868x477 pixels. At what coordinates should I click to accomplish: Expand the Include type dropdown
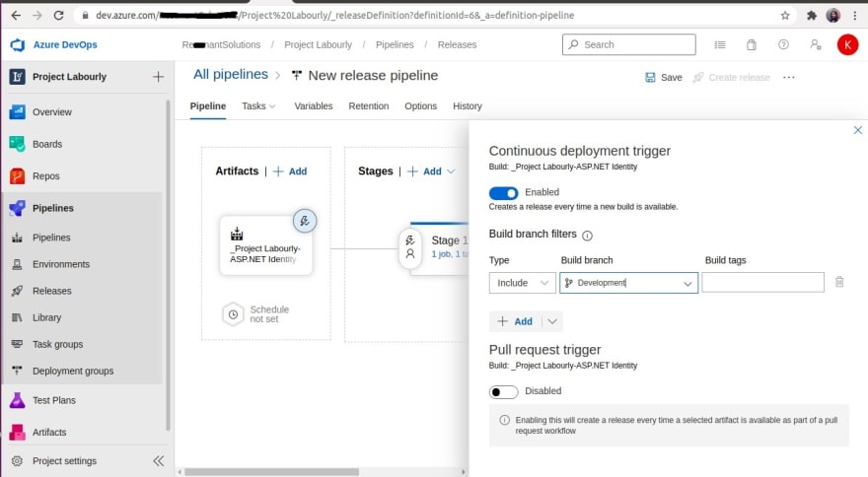click(522, 283)
